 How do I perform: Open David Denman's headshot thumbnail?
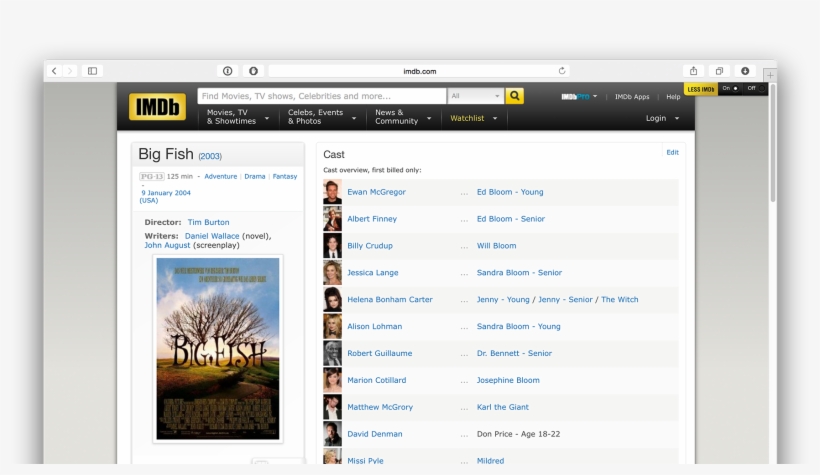point(332,434)
